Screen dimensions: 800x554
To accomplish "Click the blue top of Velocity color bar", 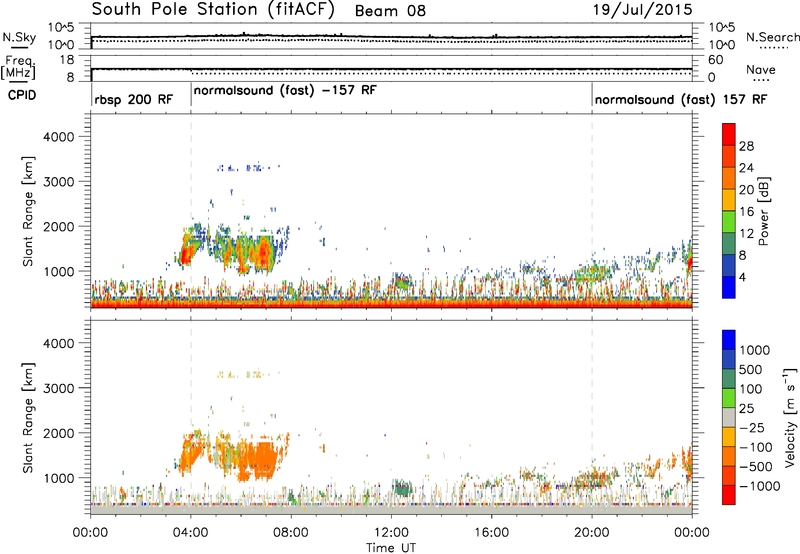I will point(729,340).
